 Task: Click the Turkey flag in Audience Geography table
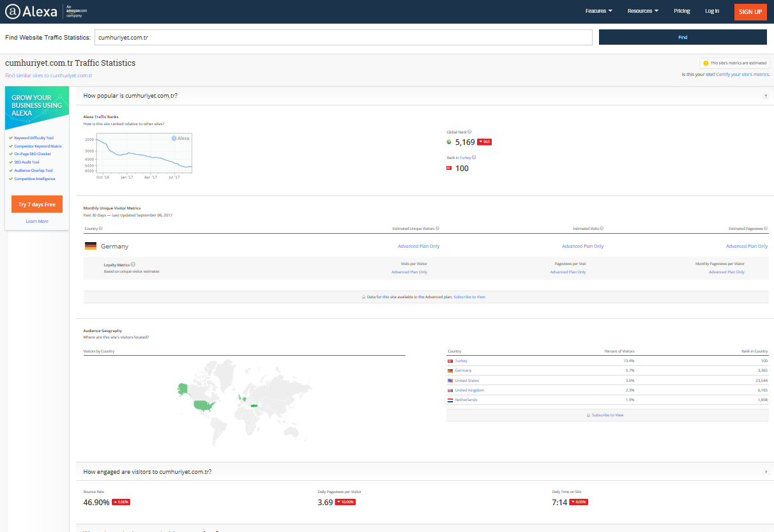[x=450, y=361]
